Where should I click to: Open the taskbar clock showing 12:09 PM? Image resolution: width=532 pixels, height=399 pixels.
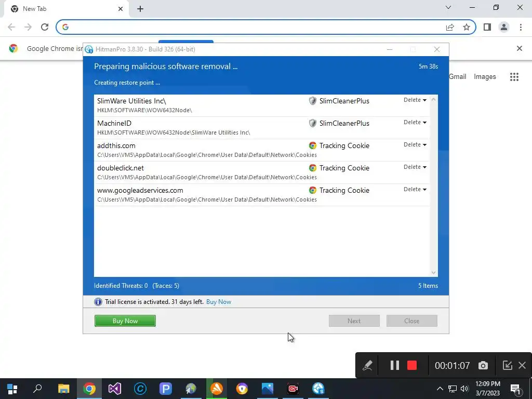coord(487,389)
